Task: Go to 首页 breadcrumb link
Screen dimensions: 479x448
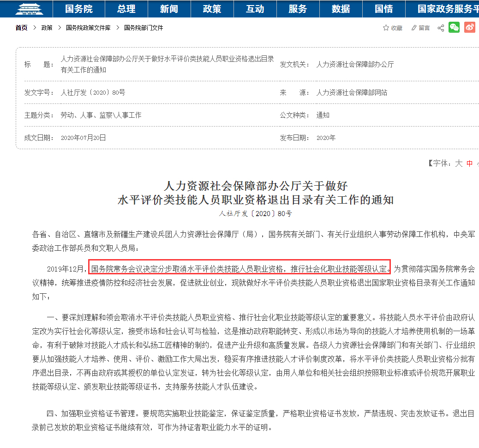Action: click(21, 28)
